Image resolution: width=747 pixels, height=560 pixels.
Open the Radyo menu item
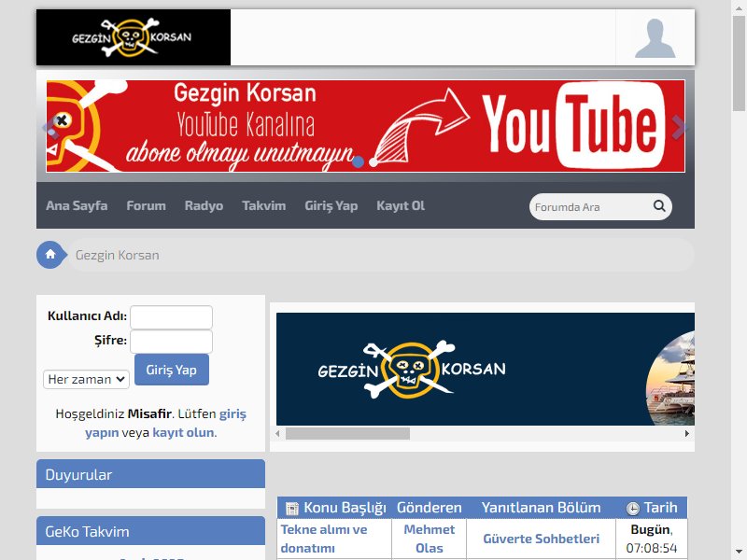(x=204, y=205)
